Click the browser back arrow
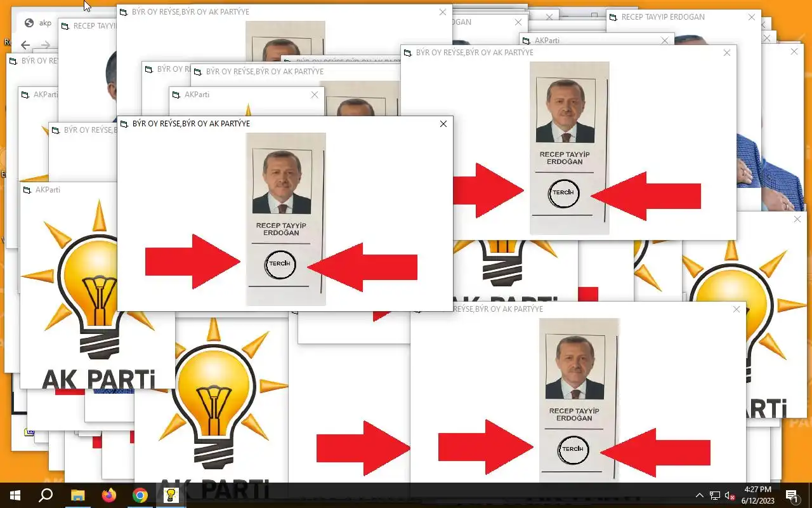The image size is (812, 508). [25, 44]
